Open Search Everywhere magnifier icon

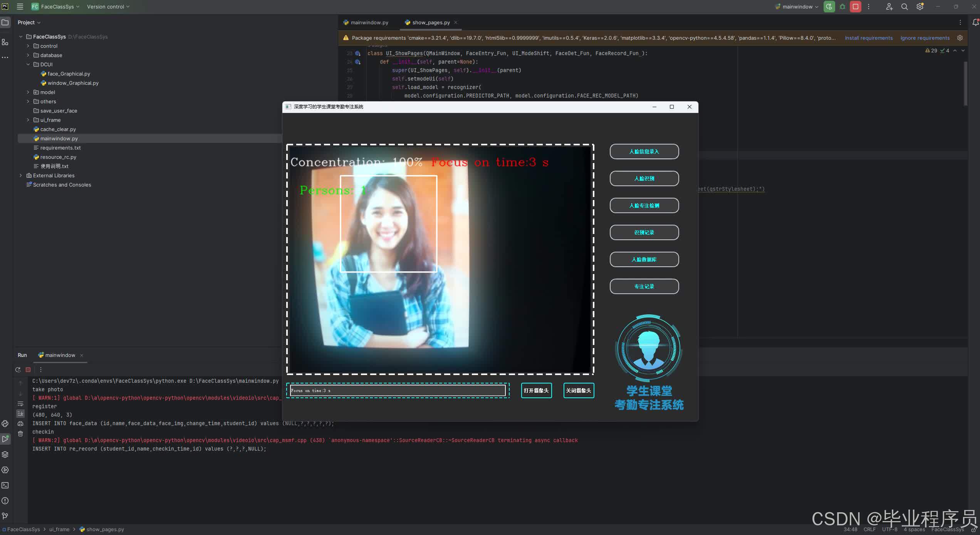tap(904, 7)
